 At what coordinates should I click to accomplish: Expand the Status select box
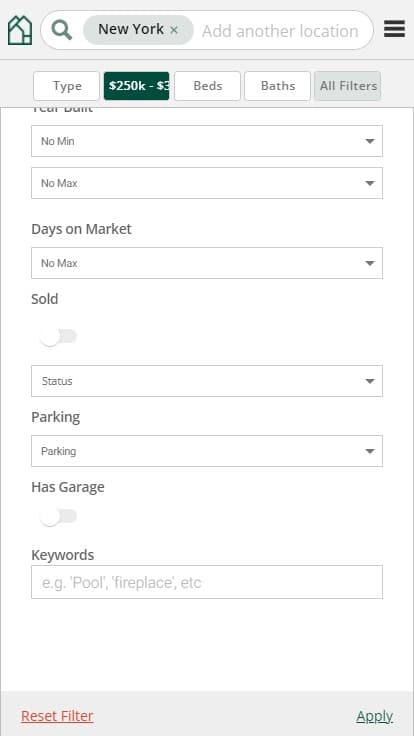pyautogui.click(x=207, y=381)
